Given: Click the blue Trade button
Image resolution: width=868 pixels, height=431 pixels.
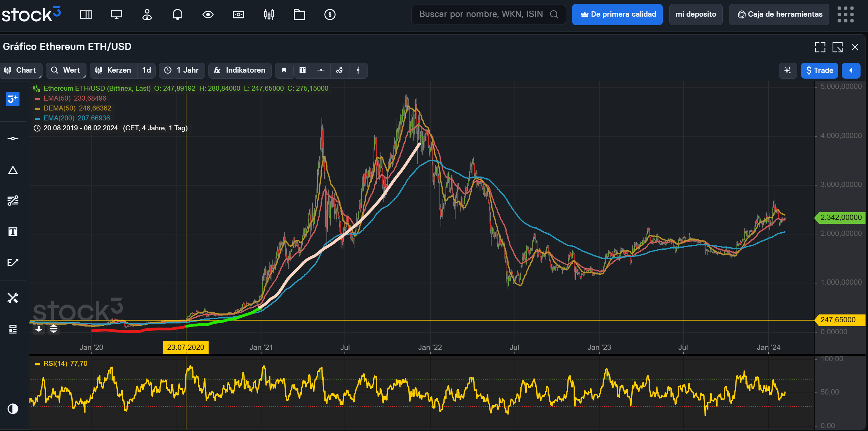Looking at the screenshot, I should click(819, 70).
